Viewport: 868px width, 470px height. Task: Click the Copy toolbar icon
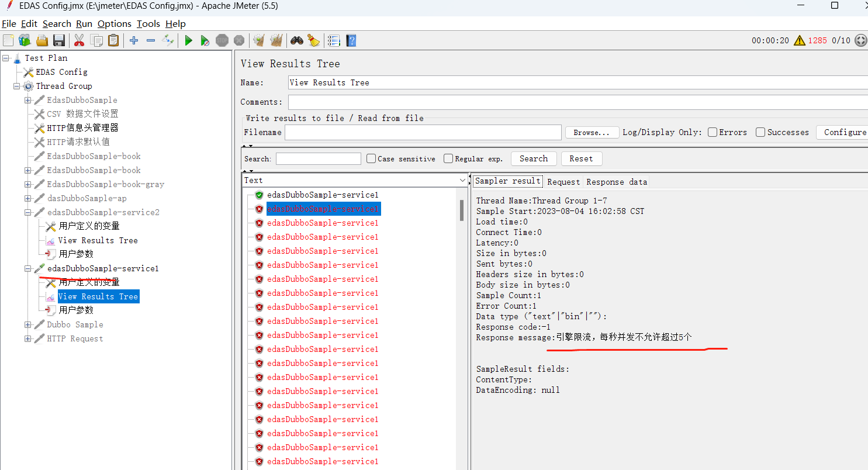(x=96, y=40)
